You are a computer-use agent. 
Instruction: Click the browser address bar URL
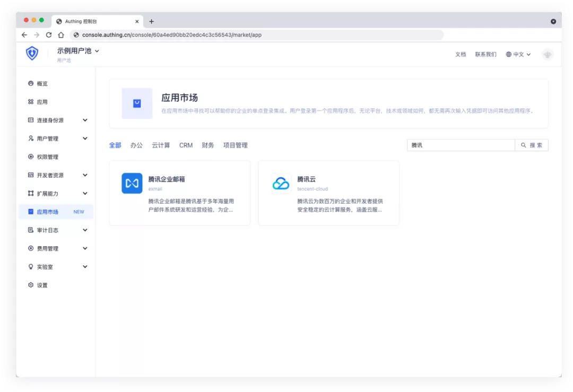172,34
